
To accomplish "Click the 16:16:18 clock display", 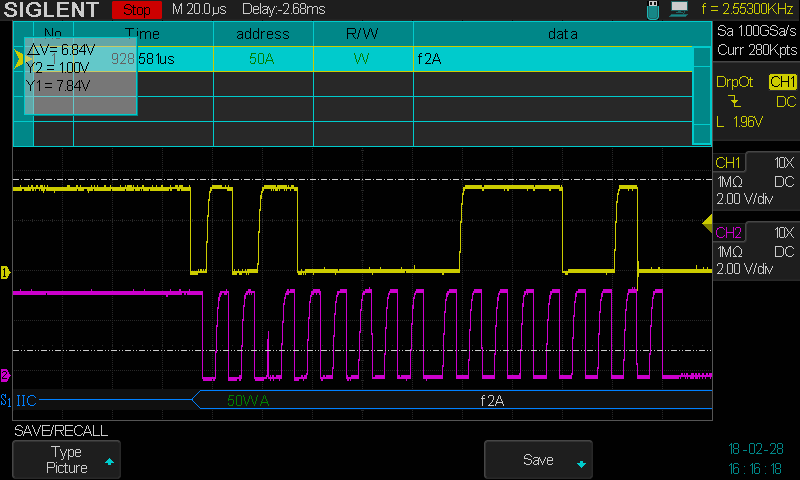I will point(755,469).
